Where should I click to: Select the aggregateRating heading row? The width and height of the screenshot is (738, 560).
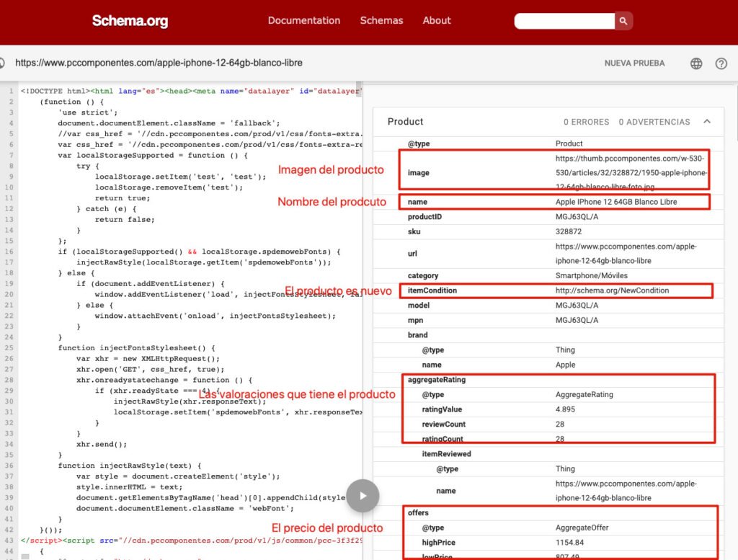[x=548, y=380]
